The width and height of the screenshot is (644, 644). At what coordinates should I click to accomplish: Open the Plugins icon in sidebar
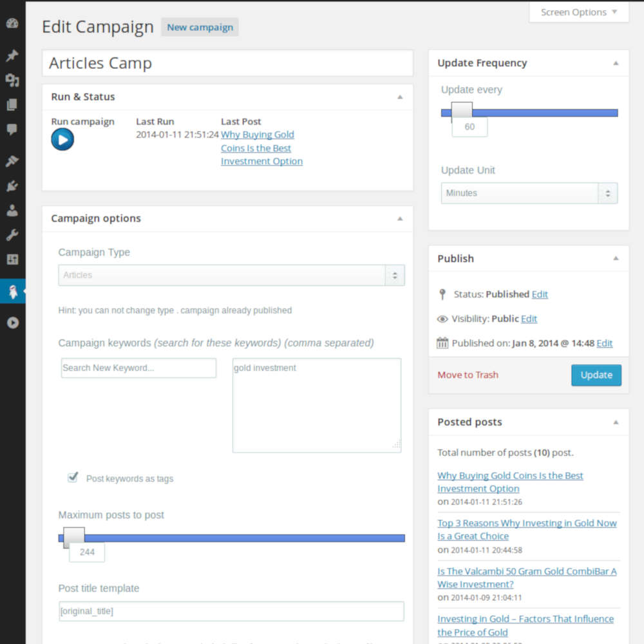click(13, 185)
